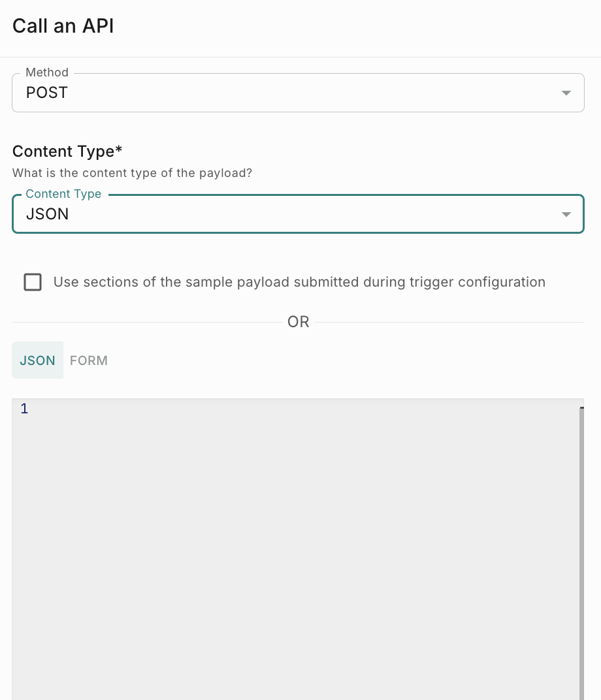Click the "Use sections of the sample payload" label
The width and height of the screenshot is (601, 700).
click(299, 282)
